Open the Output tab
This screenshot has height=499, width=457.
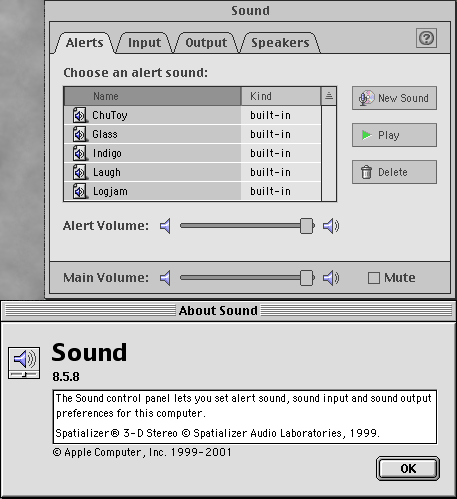206,43
